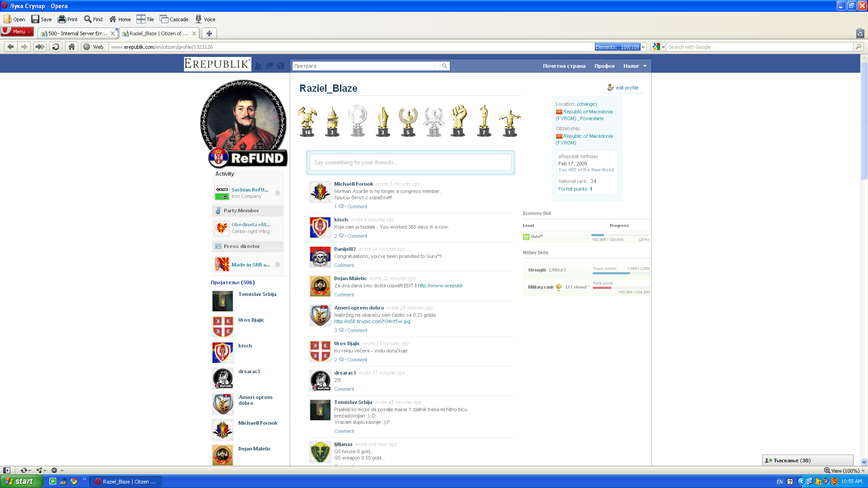Click the Reload page icon
This screenshot has height=488, width=868.
pos(56,47)
